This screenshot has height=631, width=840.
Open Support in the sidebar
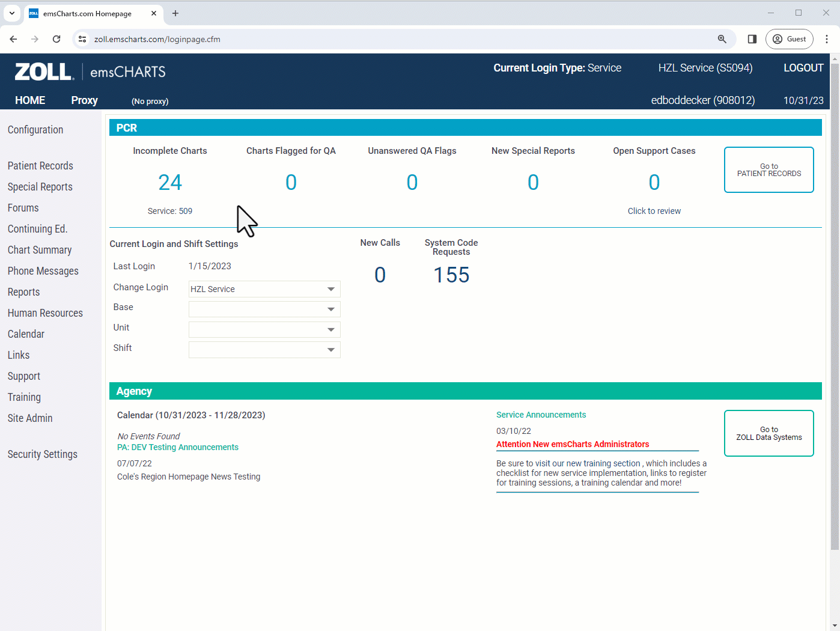24,376
